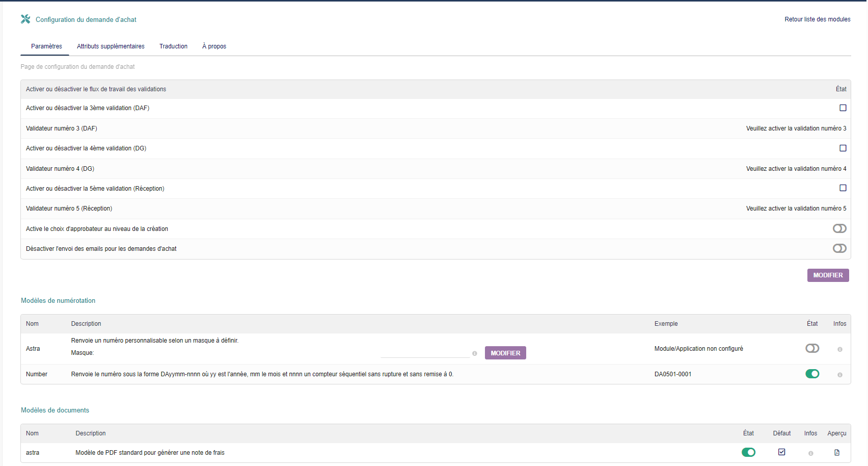The height and width of the screenshot is (466, 868).
Task: Click MODIFIER button under validation settings
Action: click(828, 275)
